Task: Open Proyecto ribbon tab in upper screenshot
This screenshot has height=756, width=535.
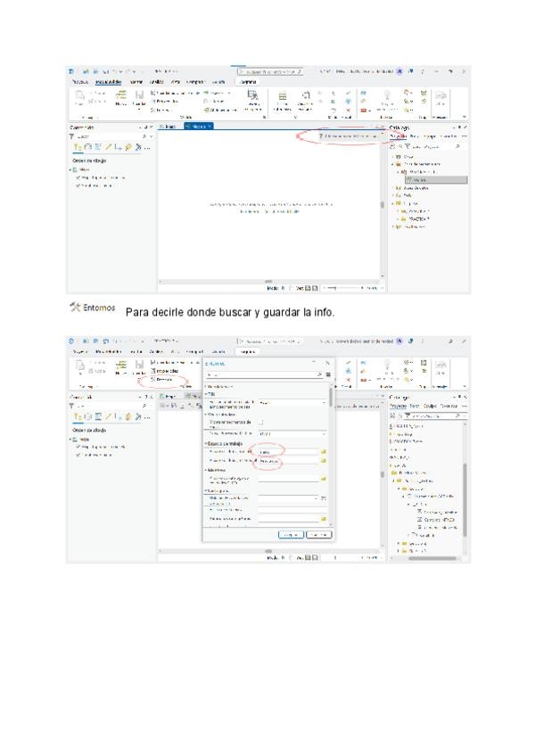Action: click(x=79, y=82)
